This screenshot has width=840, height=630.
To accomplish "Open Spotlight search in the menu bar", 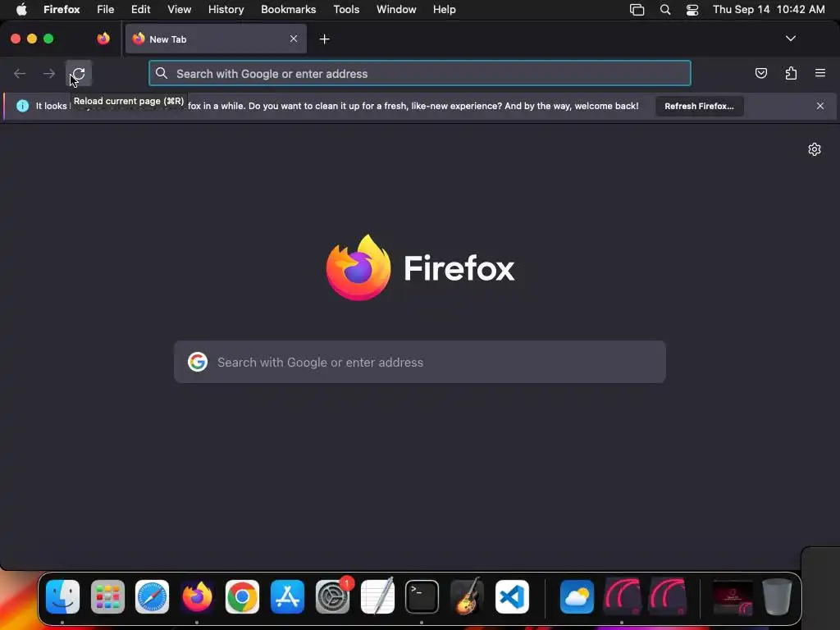I will pos(664,10).
